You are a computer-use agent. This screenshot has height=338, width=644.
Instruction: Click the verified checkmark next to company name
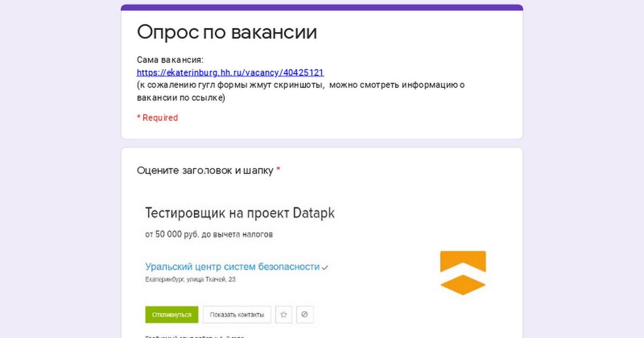pos(325,267)
